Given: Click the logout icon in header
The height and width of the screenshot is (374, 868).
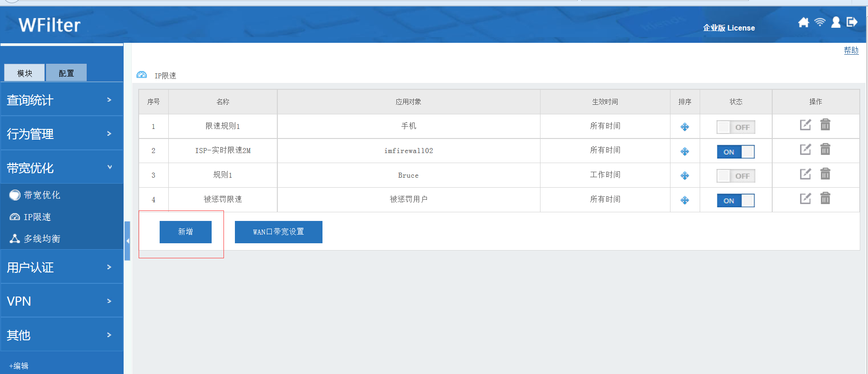Looking at the screenshot, I should [x=852, y=22].
